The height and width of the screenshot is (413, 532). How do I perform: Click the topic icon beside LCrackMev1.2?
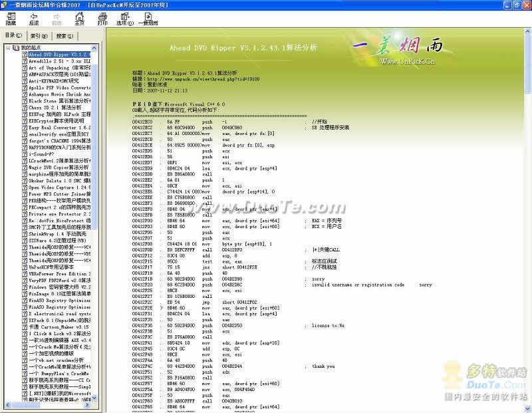25,161
